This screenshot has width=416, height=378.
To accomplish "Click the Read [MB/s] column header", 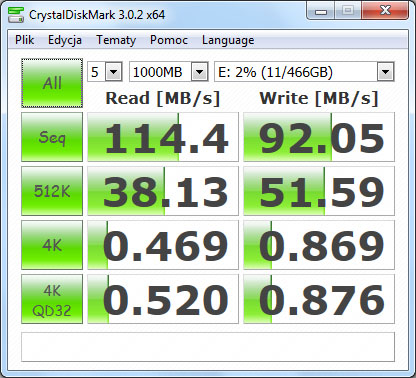I will [163, 99].
